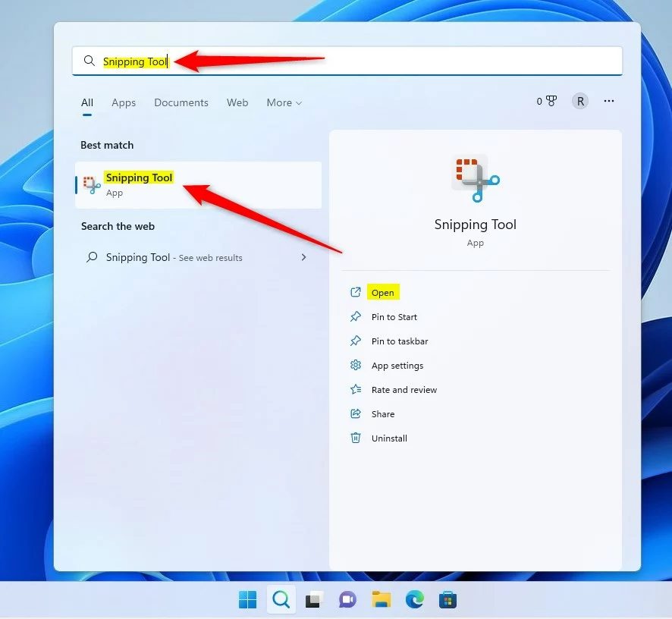The width and height of the screenshot is (672, 619).
Task: Click the Snipping Tool title in details pane
Action: [x=476, y=225]
